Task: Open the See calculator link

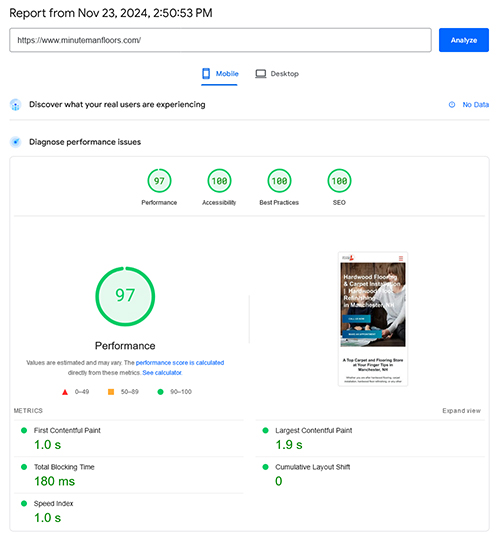Action: (162, 373)
